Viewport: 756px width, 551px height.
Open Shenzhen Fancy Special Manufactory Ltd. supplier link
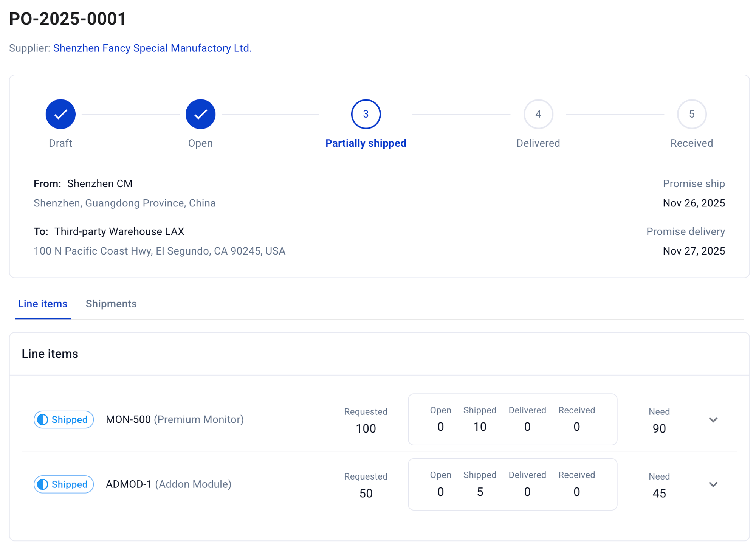pos(152,48)
